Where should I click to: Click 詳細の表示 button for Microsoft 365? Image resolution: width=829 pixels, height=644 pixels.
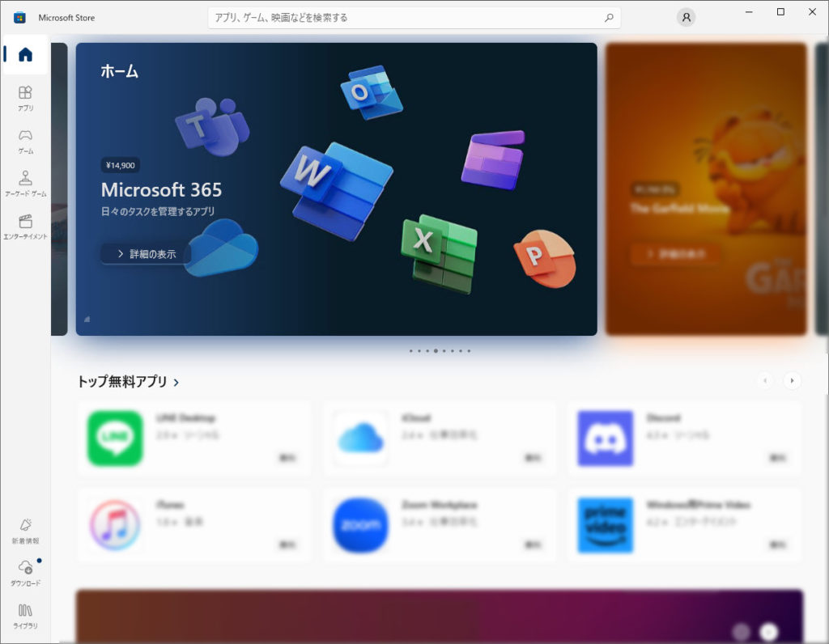click(x=146, y=254)
